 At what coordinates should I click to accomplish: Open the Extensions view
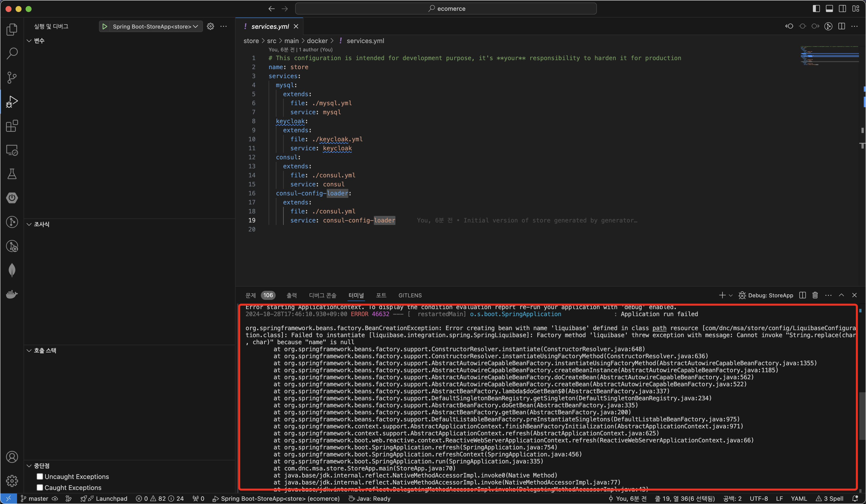(x=12, y=126)
